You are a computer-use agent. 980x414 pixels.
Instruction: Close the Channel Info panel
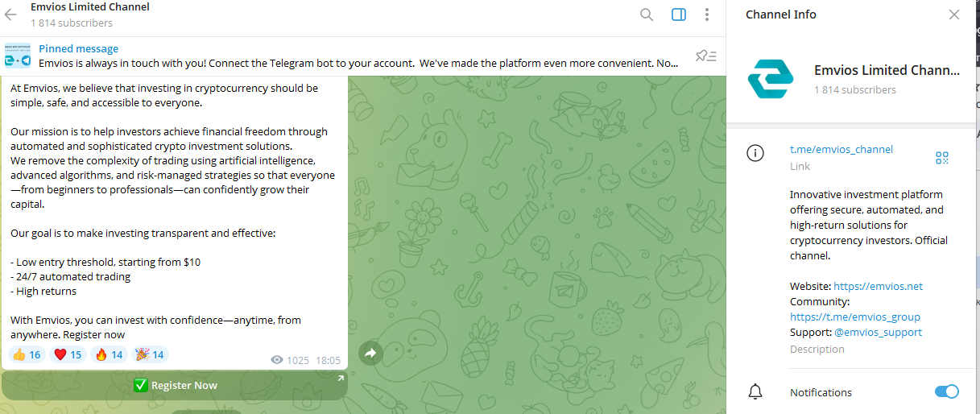pyautogui.click(x=953, y=14)
